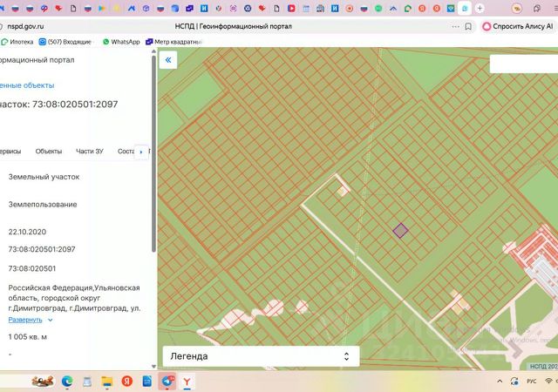Open a new browser tab with plus
The height and width of the screenshot is (392, 558).
480,8
